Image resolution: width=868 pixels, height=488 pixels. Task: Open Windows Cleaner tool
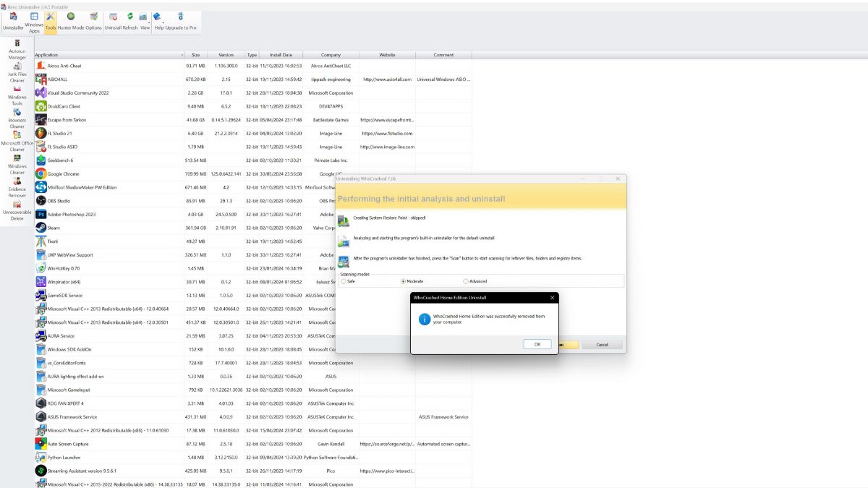point(17,165)
